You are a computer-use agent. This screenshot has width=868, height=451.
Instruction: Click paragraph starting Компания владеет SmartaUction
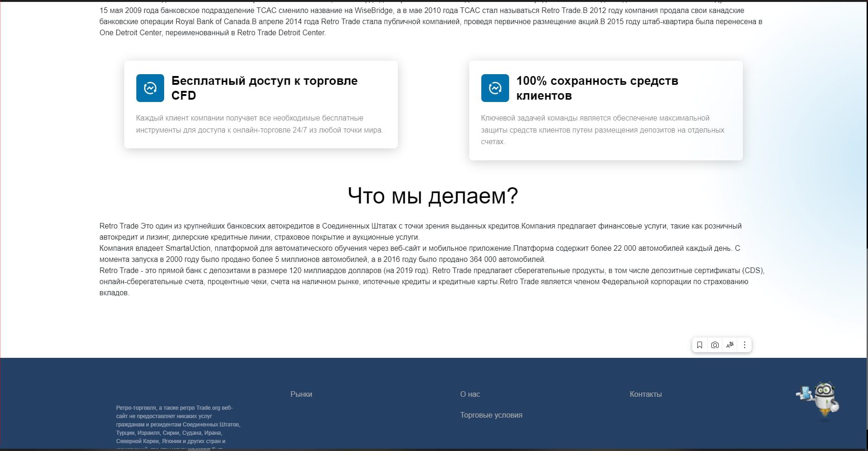coord(420,254)
